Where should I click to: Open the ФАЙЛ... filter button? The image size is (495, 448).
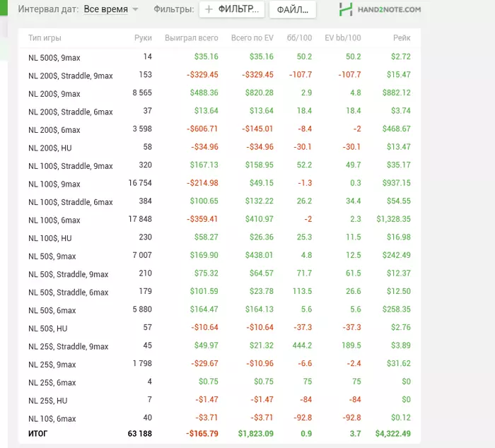pos(292,9)
